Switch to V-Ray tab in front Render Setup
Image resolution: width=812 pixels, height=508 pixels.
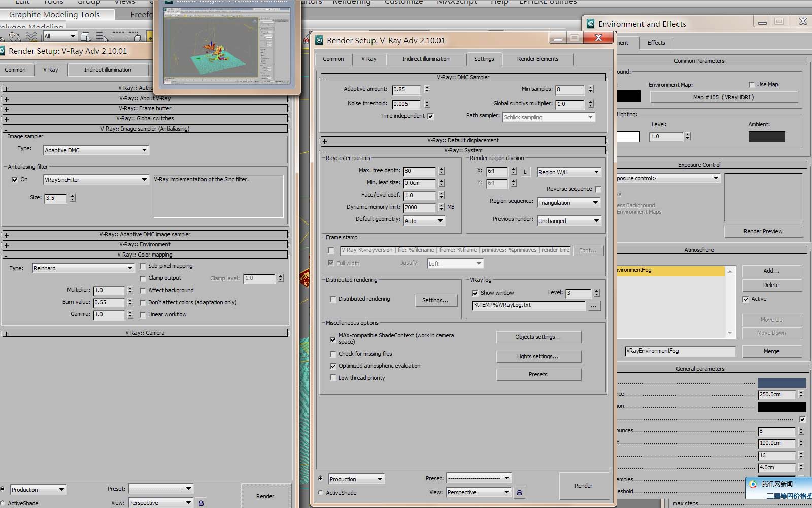[369, 59]
